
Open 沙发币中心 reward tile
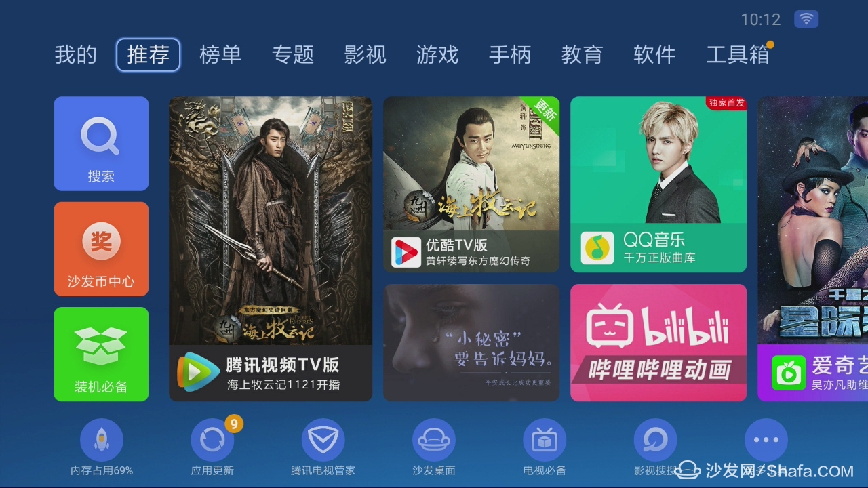coord(101,249)
